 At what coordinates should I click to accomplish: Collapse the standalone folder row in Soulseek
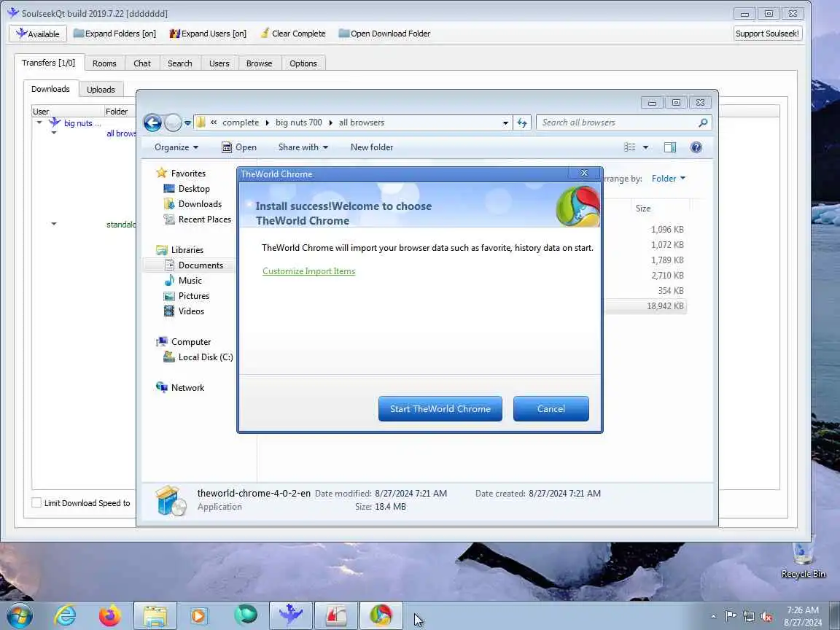click(x=53, y=224)
